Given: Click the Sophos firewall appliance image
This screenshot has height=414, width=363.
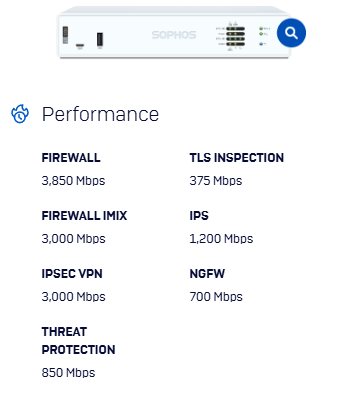Looking at the screenshot, I should tap(173, 33).
